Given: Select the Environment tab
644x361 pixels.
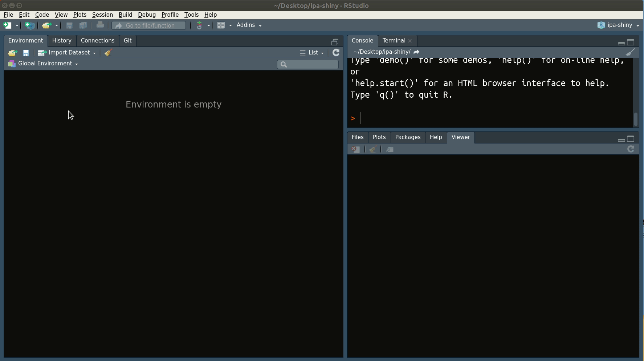Looking at the screenshot, I should coord(25,41).
